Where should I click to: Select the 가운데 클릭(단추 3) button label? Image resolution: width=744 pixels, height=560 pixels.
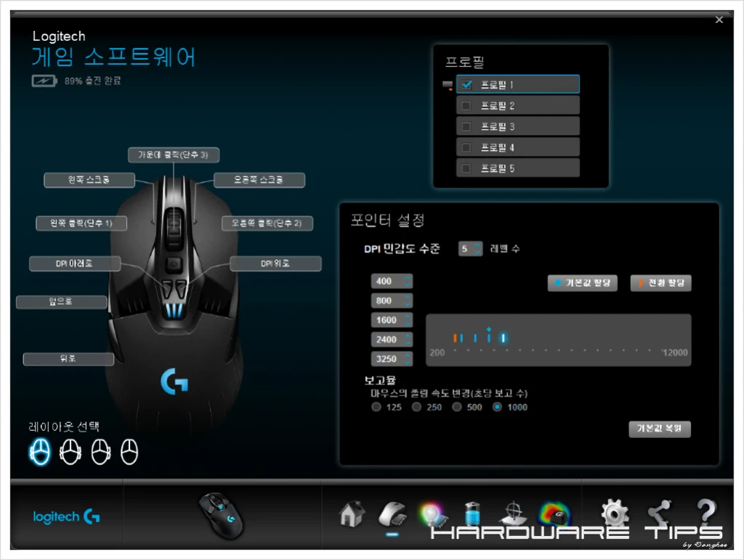[x=173, y=155]
